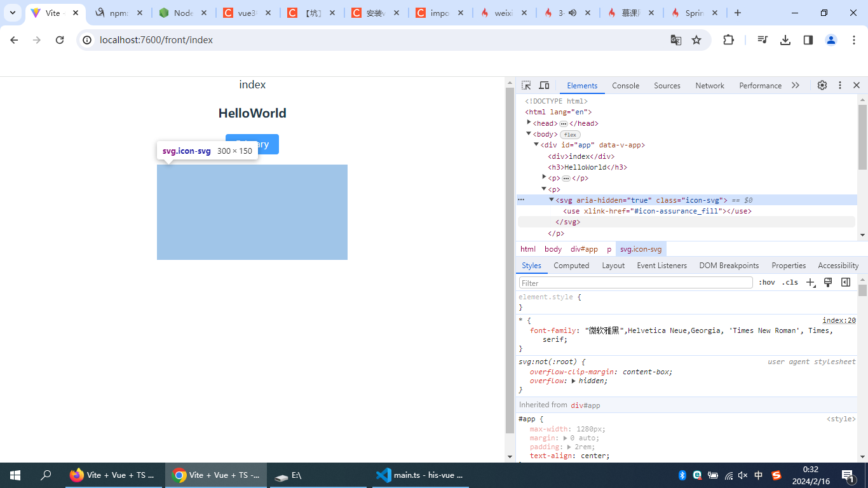Image resolution: width=868 pixels, height=488 pixels.
Task: Close the DevTools panel
Action: click(857, 85)
